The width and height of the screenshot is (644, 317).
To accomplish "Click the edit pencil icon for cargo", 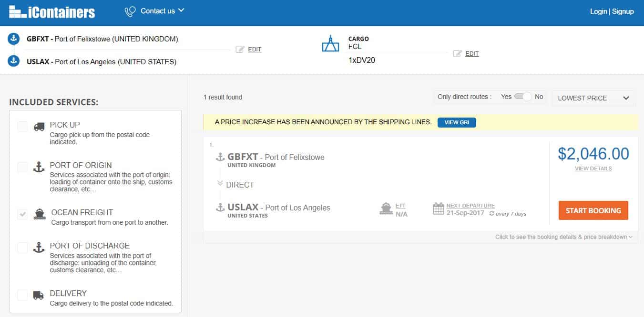I will [x=458, y=53].
